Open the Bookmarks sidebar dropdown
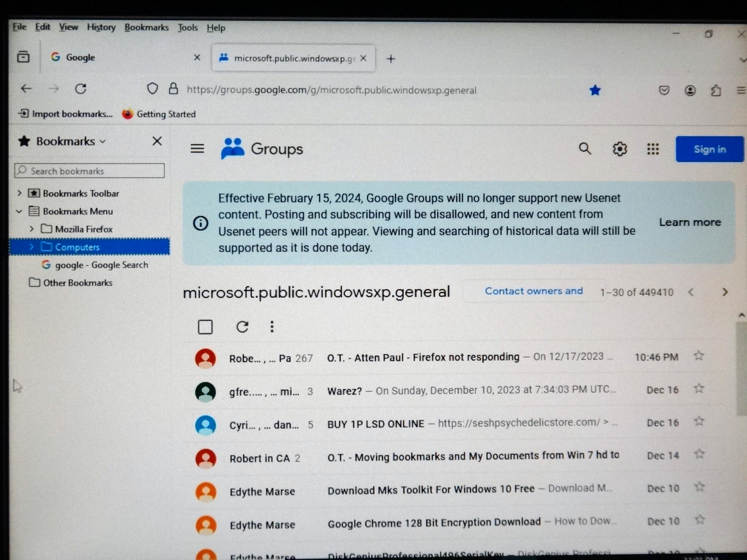The width and height of the screenshot is (747, 560). (103, 141)
